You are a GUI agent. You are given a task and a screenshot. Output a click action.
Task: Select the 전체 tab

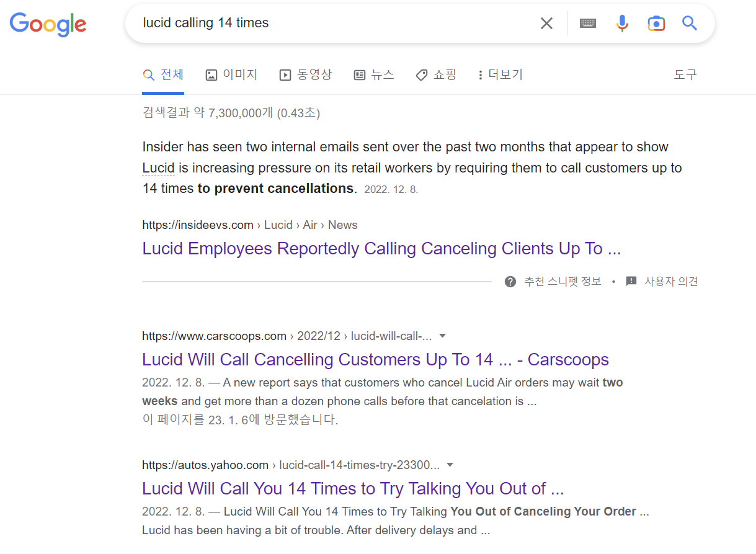click(x=163, y=74)
